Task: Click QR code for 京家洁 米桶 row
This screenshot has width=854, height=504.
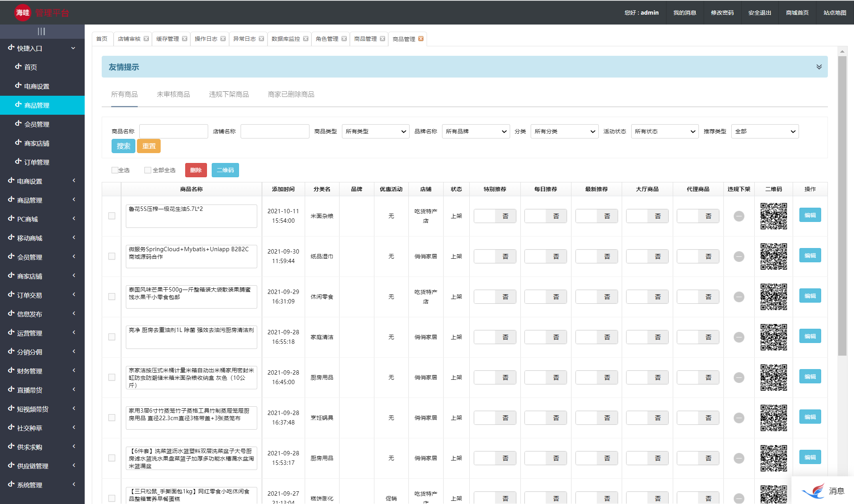Action: [x=774, y=377]
